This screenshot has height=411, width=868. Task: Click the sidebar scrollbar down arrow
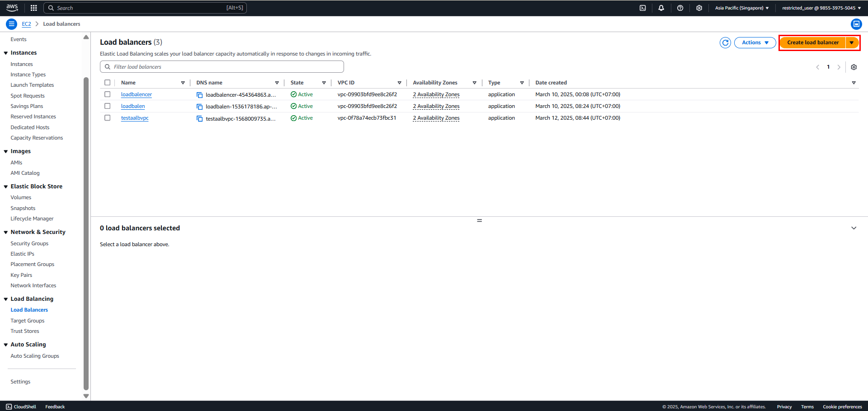pyautogui.click(x=86, y=396)
